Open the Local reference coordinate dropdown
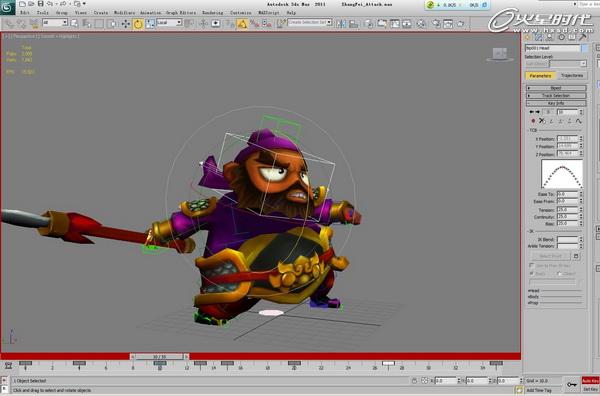The width and height of the screenshot is (600, 396). (x=169, y=23)
